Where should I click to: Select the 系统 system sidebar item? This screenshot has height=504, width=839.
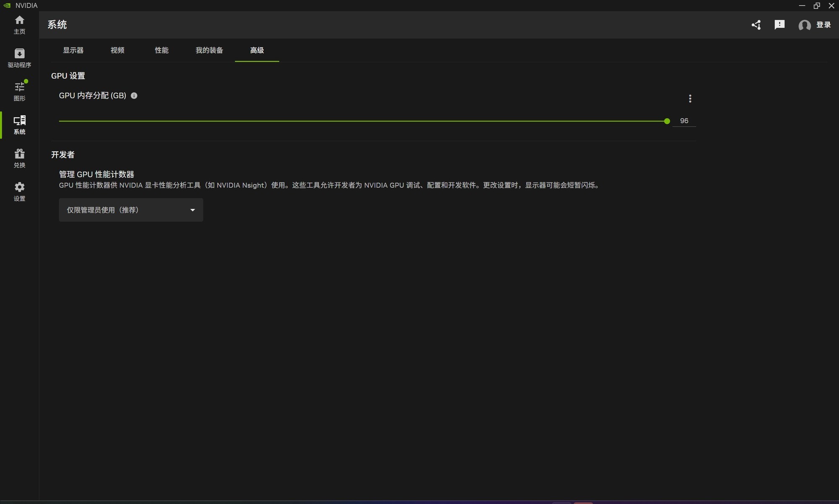(x=19, y=125)
